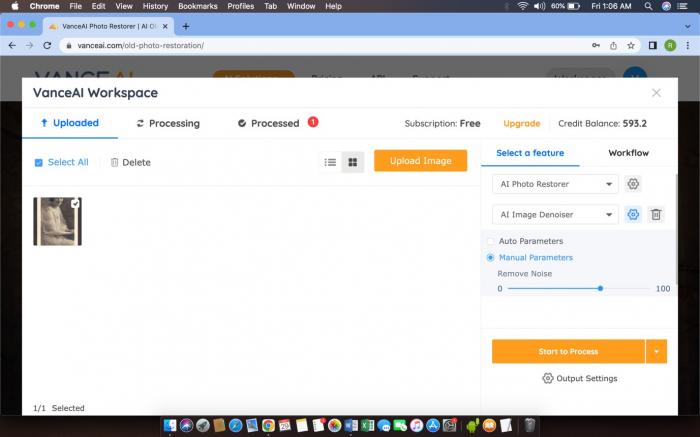Open the Workflow tab

[x=628, y=153]
